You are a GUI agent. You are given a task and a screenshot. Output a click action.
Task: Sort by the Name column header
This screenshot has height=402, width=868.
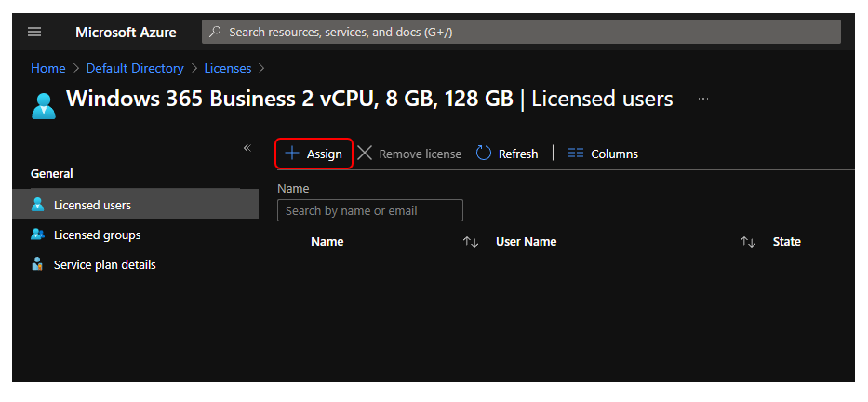pyautogui.click(x=327, y=241)
